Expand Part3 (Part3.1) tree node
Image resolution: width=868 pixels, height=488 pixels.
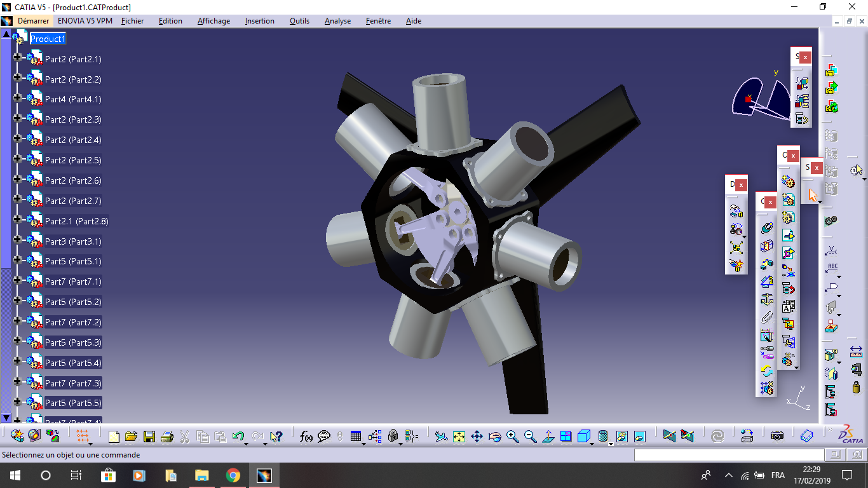pos(17,241)
